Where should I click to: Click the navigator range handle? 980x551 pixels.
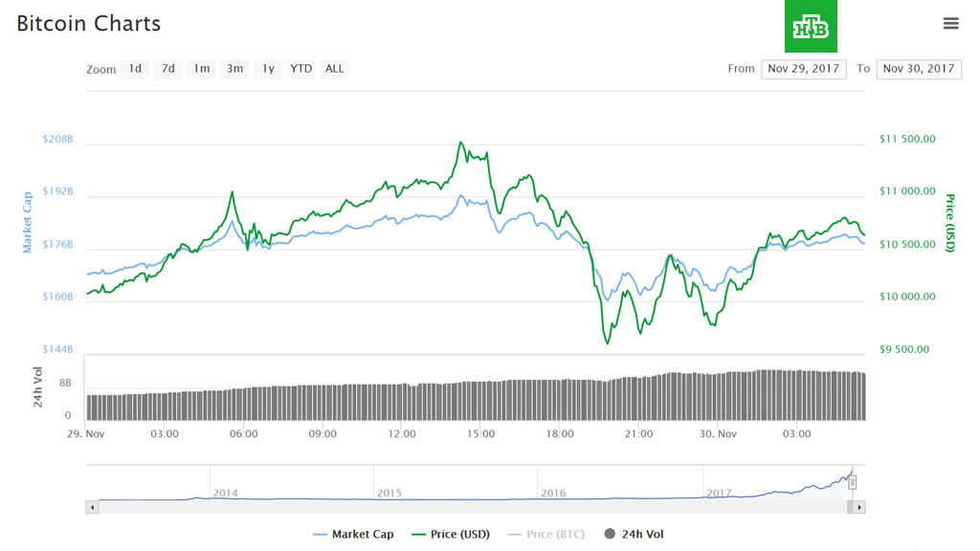click(x=853, y=482)
